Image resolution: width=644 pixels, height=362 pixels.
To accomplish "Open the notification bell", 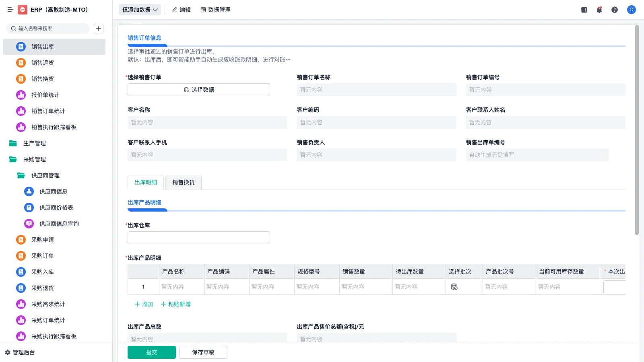I will click(599, 10).
